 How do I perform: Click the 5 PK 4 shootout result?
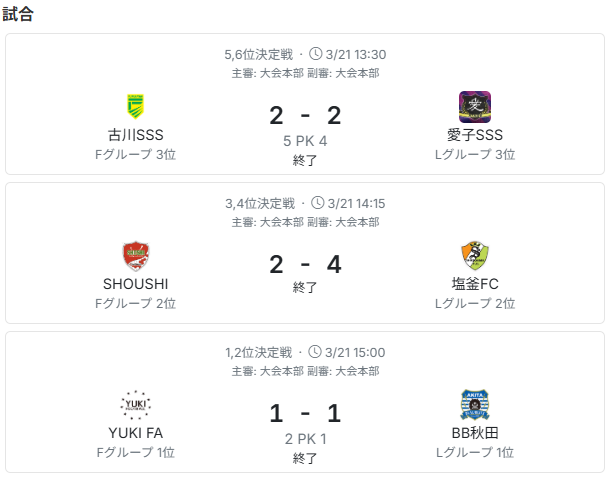(x=305, y=141)
